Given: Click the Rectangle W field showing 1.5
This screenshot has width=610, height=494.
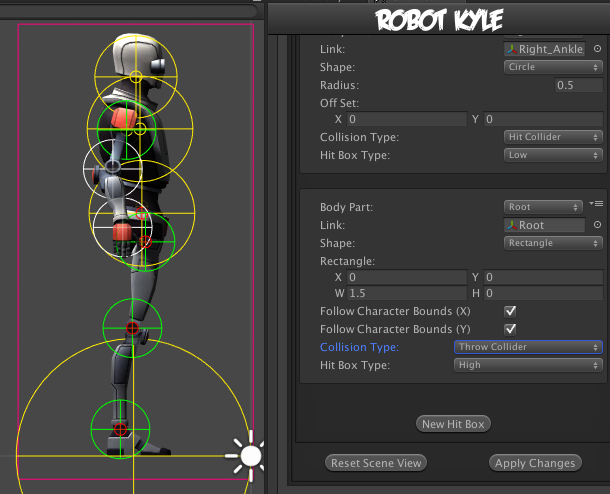Looking at the screenshot, I should [x=407, y=293].
